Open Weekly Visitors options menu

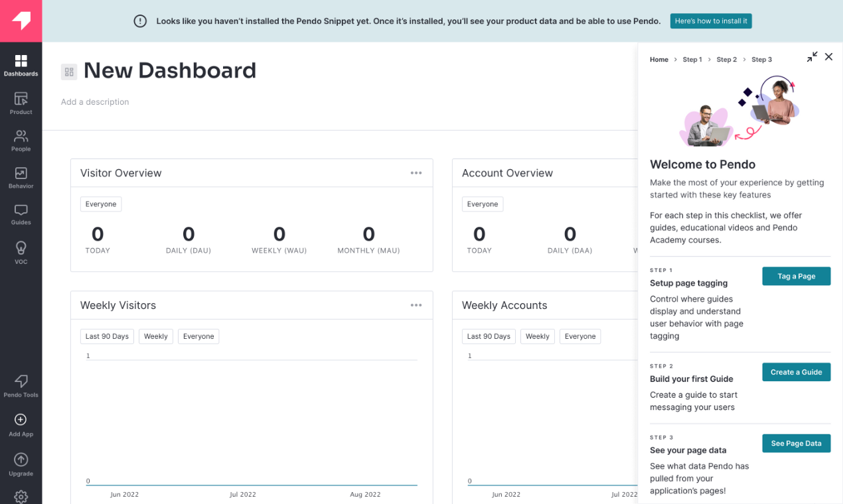click(x=416, y=305)
